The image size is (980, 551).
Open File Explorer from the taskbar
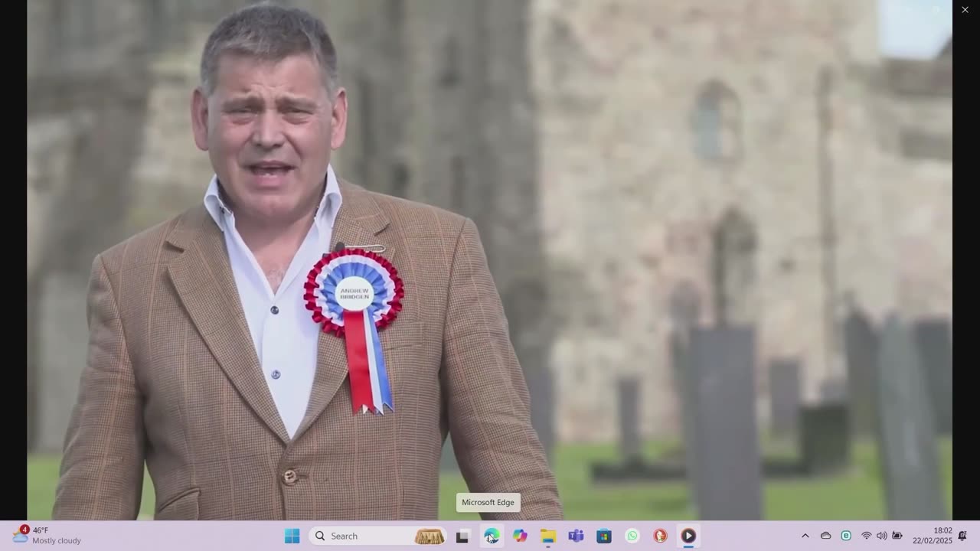click(548, 536)
